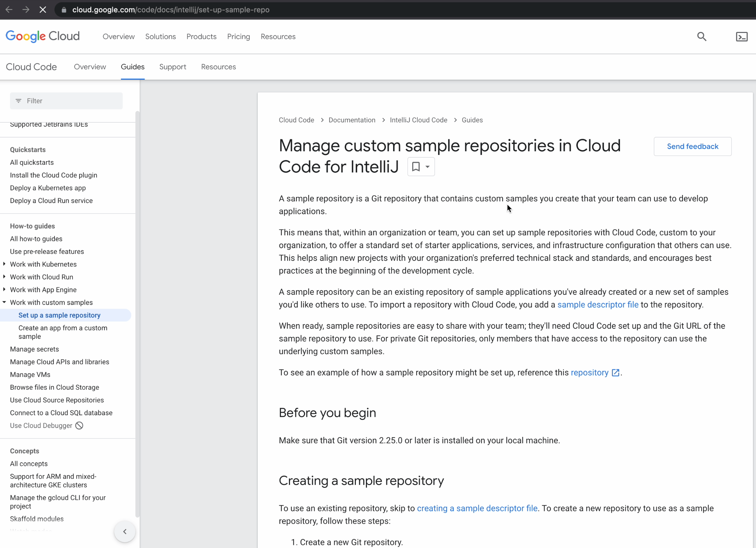
Task: Open bookmark dropdown arrow by title
Action: [427, 167]
